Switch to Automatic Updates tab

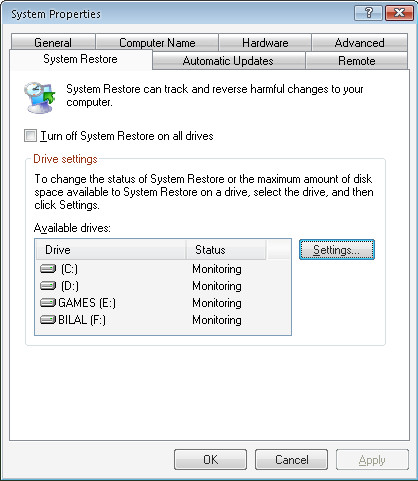click(228, 61)
